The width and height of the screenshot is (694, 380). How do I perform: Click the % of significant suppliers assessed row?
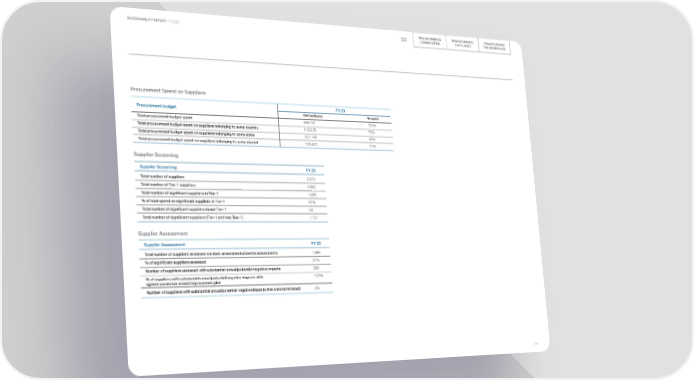(236, 261)
